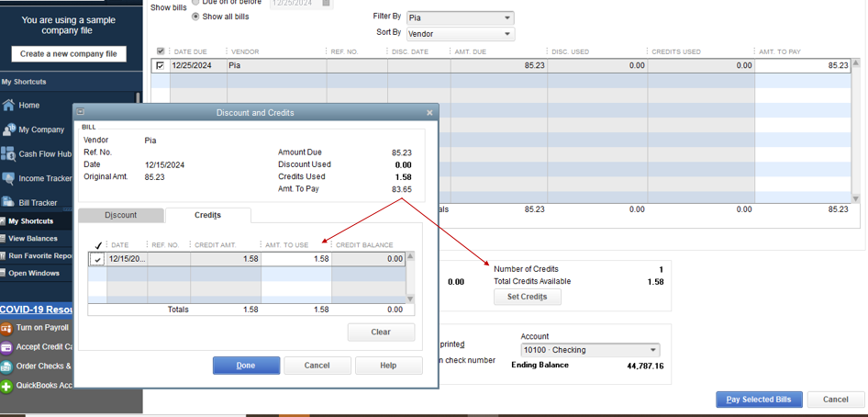
Task: Toggle the select-all bills header checkbox
Action: pos(161,51)
